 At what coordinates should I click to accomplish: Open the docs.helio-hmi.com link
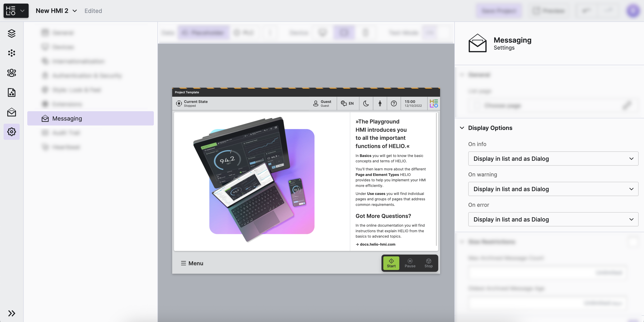tap(377, 244)
